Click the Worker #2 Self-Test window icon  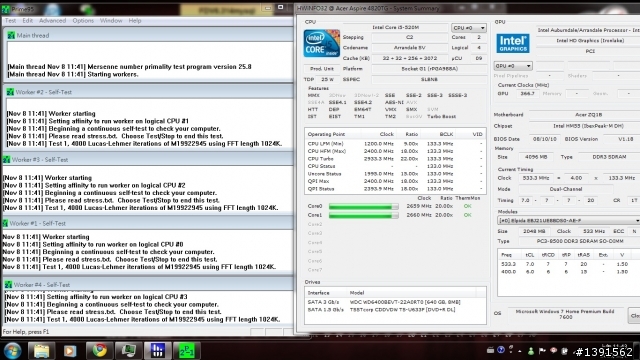(x=10, y=92)
